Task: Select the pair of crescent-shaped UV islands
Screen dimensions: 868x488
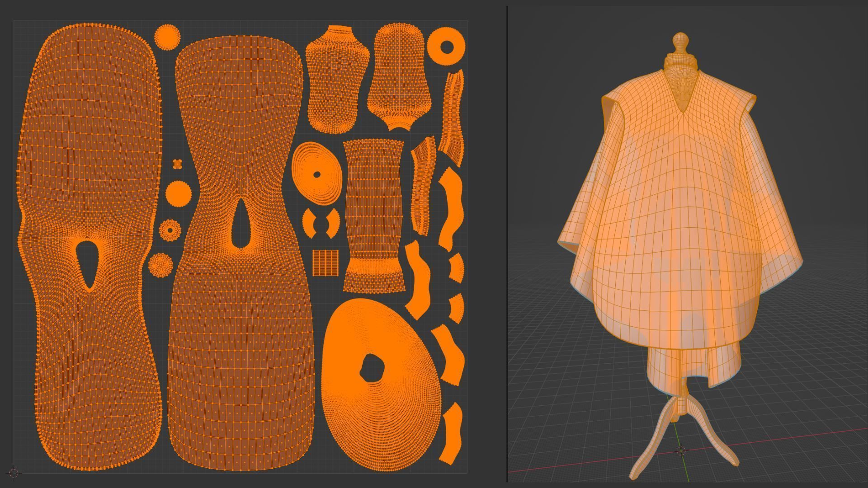Action: click(x=321, y=223)
